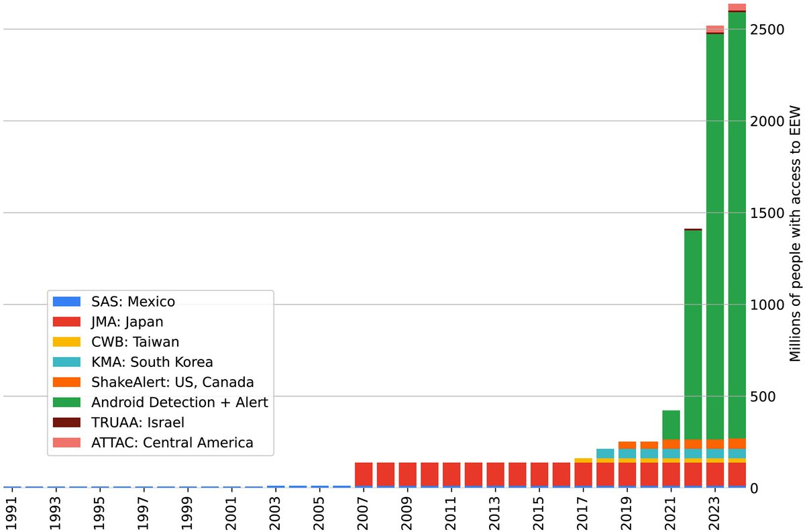The height and width of the screenshot is (532, 805).
Task: Click the pink ATTAC: Central America swatch
Action: 67,443
